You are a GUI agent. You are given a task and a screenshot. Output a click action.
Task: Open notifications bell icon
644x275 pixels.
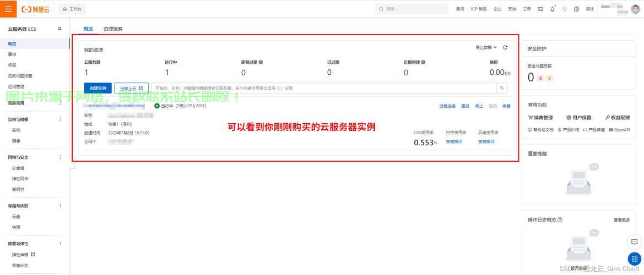(553, 9)
